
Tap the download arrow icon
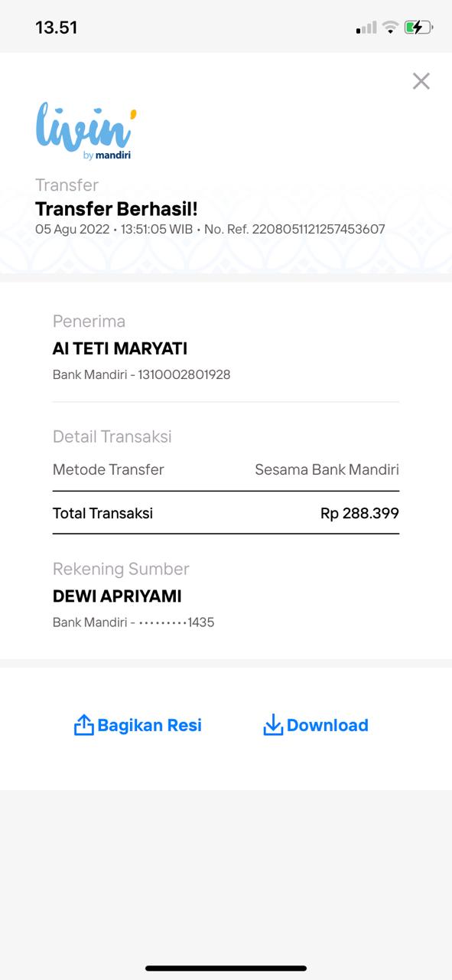[x=273, y=725]
